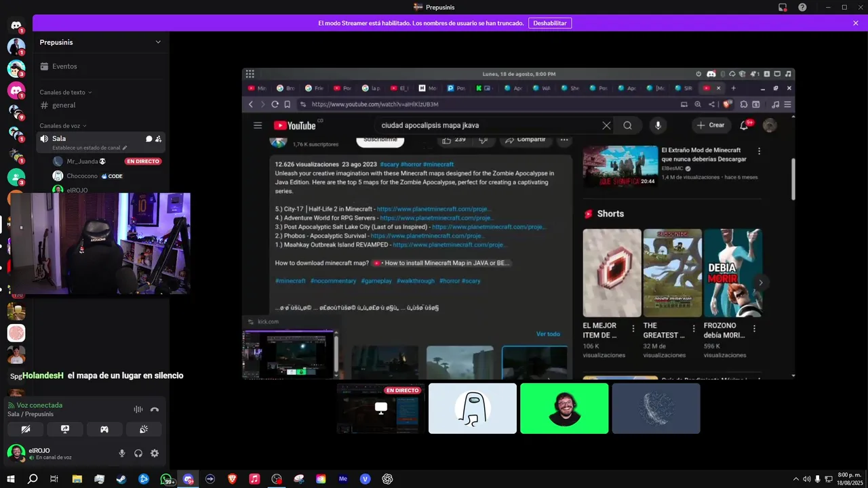Open options of 'El Extraño Mod' video
The image size is (868, 488).
pos(759,151)
